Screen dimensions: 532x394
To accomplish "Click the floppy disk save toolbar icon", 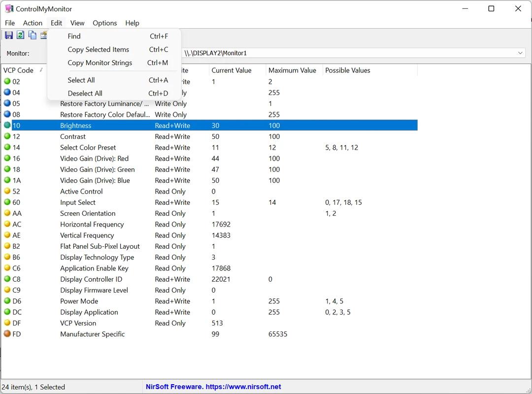I will [9, 35].
